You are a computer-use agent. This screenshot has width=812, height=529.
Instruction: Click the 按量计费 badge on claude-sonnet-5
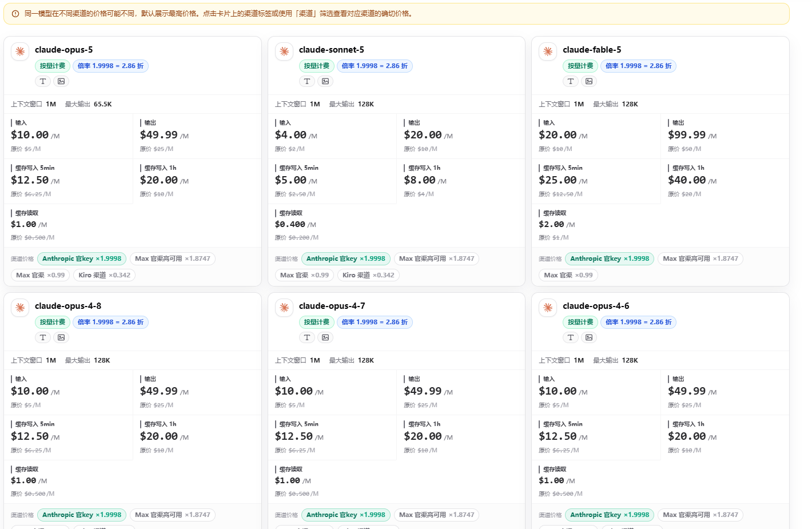(x=317, y=66)
